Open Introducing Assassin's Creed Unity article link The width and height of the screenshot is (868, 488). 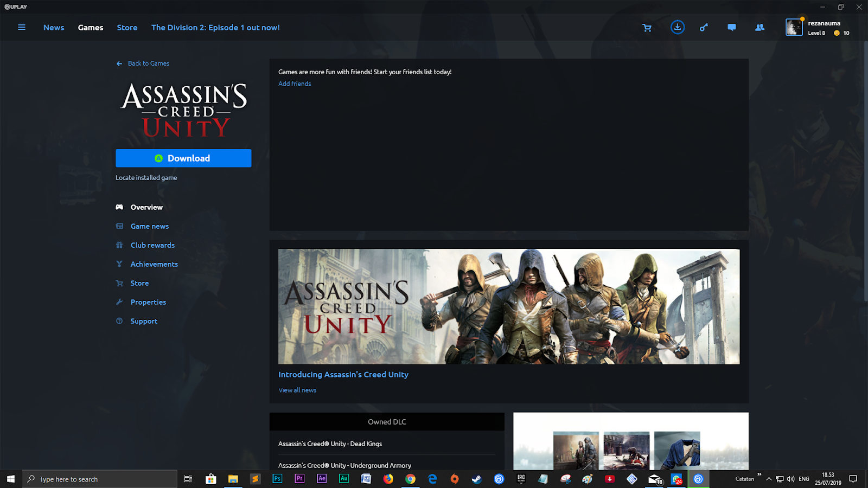tap(343, 375)
